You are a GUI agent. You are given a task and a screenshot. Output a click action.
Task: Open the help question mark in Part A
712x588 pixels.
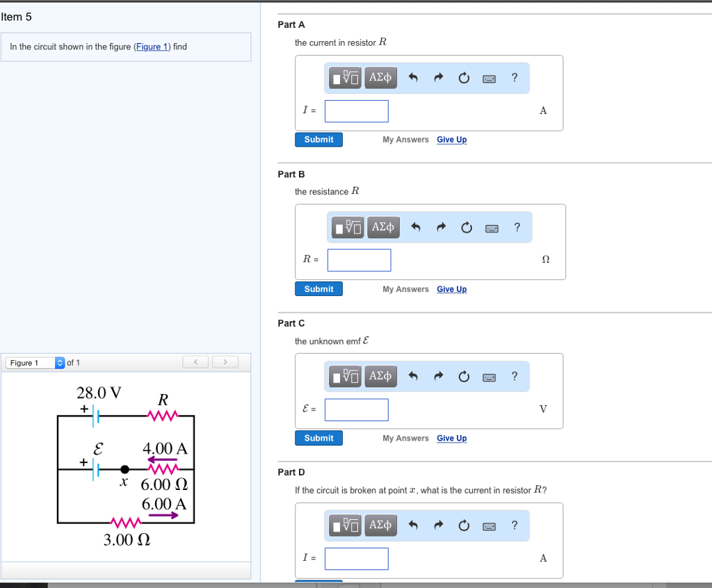coord(515,78)
